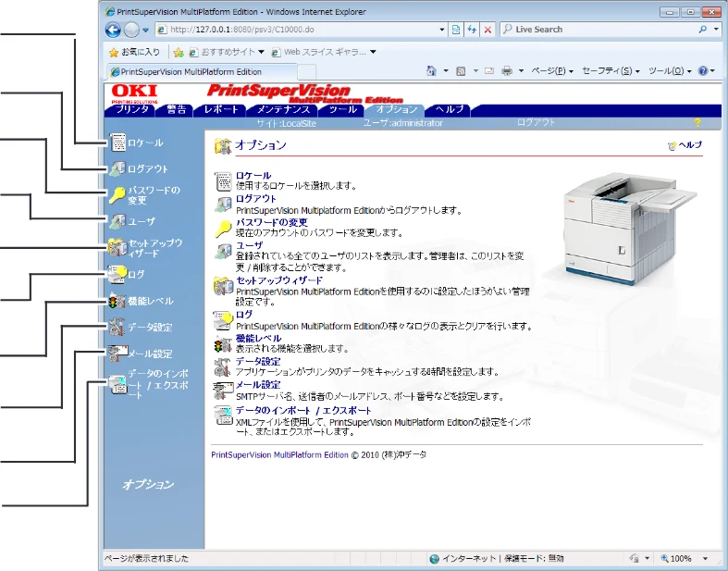Switch to the 警告 tab
Image resolution: width=728 pixels, height=571 pixels.
point(176,109)
